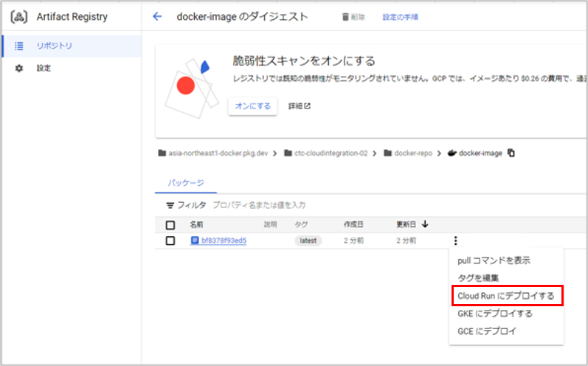
Task: Click the 設定の手順 link in header
Action: (400, 17)
